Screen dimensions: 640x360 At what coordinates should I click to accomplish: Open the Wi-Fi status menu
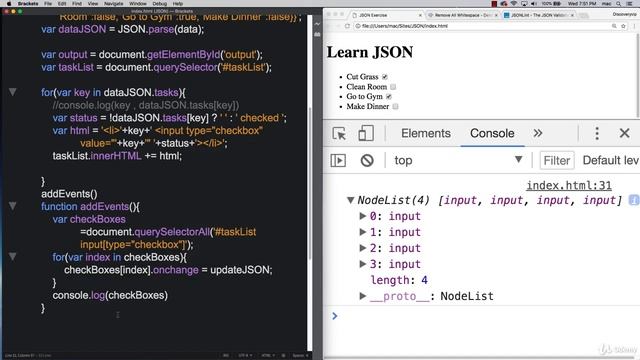pos(514,3)
